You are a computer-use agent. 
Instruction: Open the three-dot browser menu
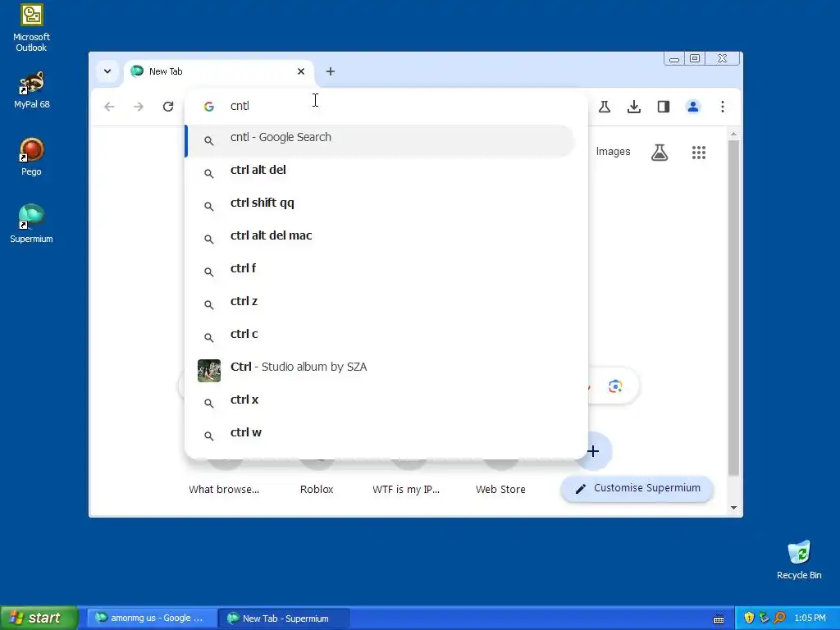tap(722, 107)
